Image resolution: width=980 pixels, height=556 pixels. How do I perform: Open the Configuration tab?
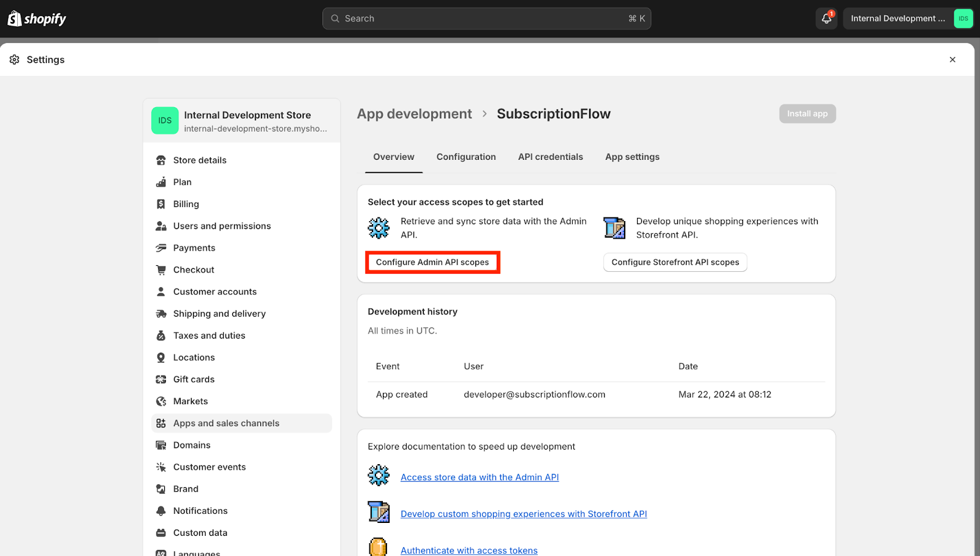466,157
